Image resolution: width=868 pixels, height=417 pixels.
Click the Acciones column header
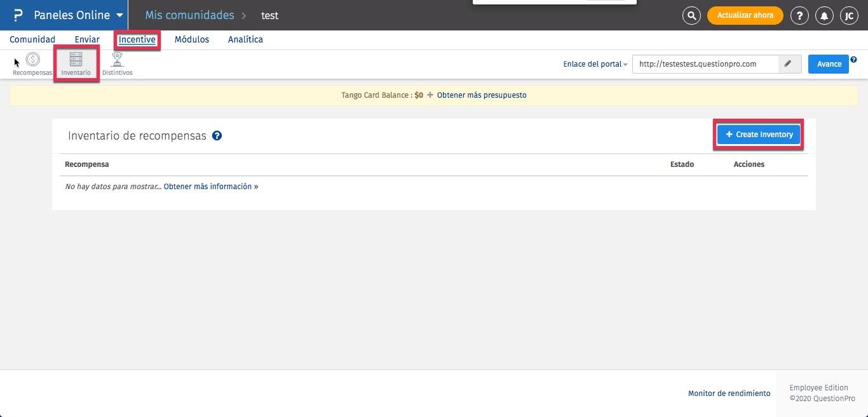[x=749, y=164]
